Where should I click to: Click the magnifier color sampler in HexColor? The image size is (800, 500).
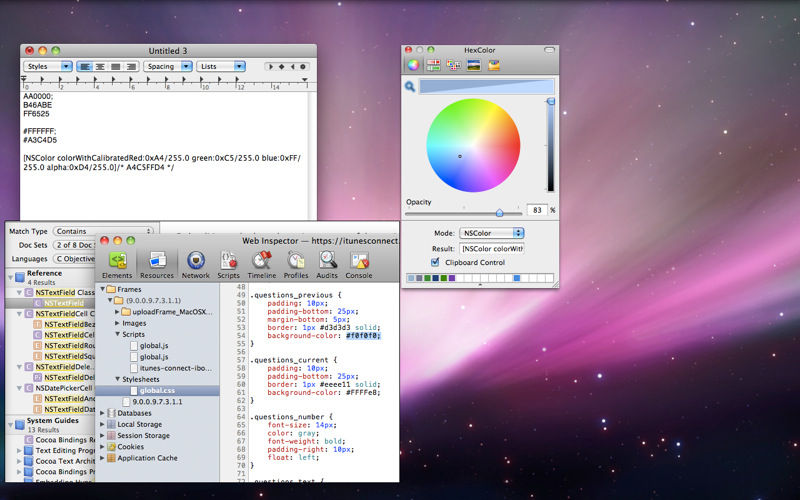point(410,87)
